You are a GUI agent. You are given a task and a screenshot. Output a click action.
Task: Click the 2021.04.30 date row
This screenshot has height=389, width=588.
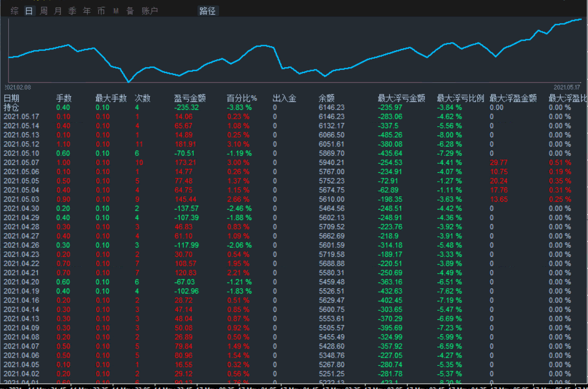coord(22,208)
